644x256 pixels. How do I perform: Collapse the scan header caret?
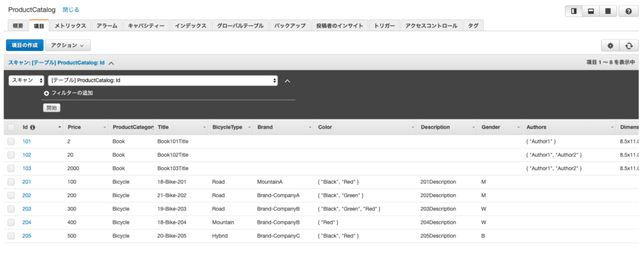(111, 63)
